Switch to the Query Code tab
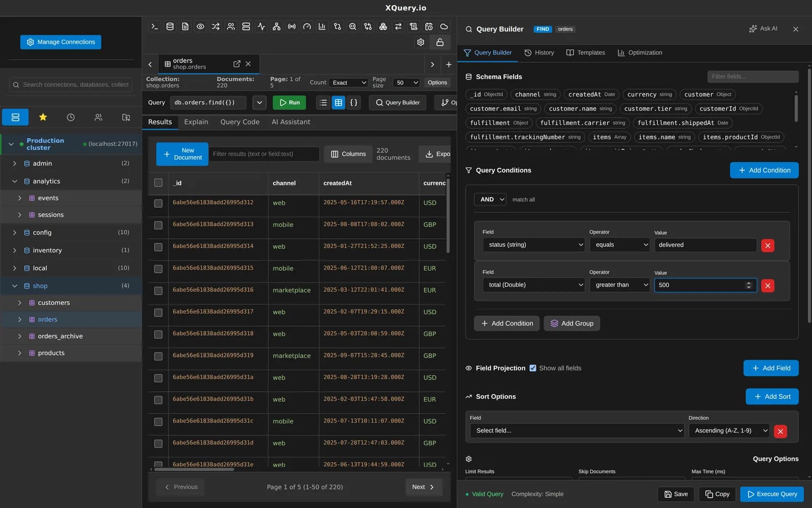The image size is (812, 508). pos(240,122)
